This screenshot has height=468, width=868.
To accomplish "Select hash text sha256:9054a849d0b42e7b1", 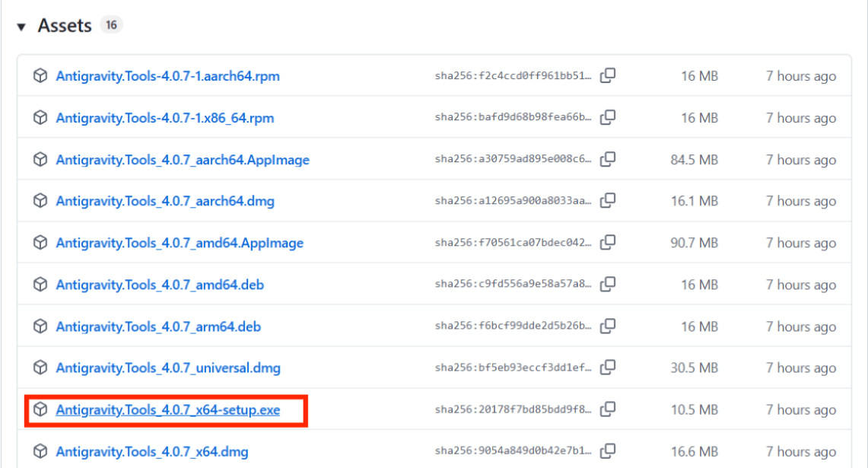I will [513, 450].
